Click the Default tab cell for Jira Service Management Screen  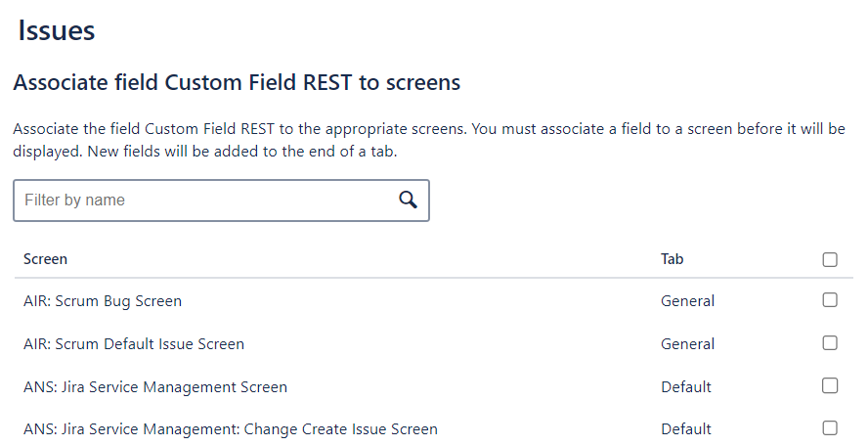pos(686,387)
